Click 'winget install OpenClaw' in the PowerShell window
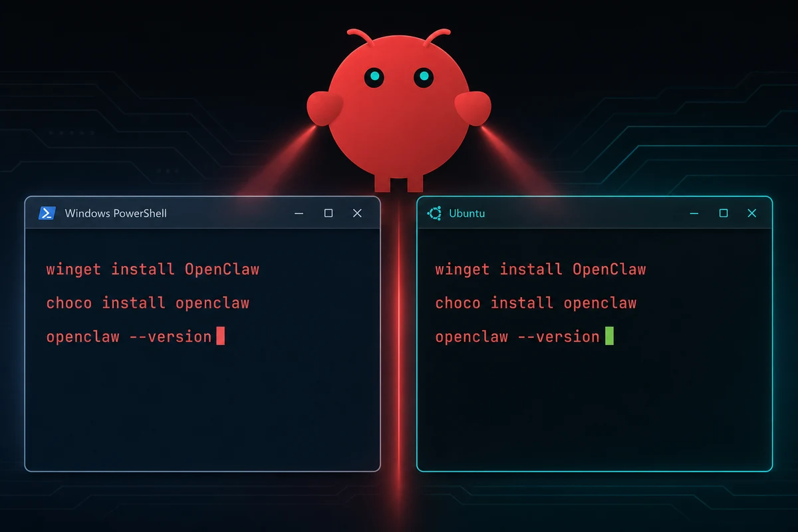 [x=152, y=269]
